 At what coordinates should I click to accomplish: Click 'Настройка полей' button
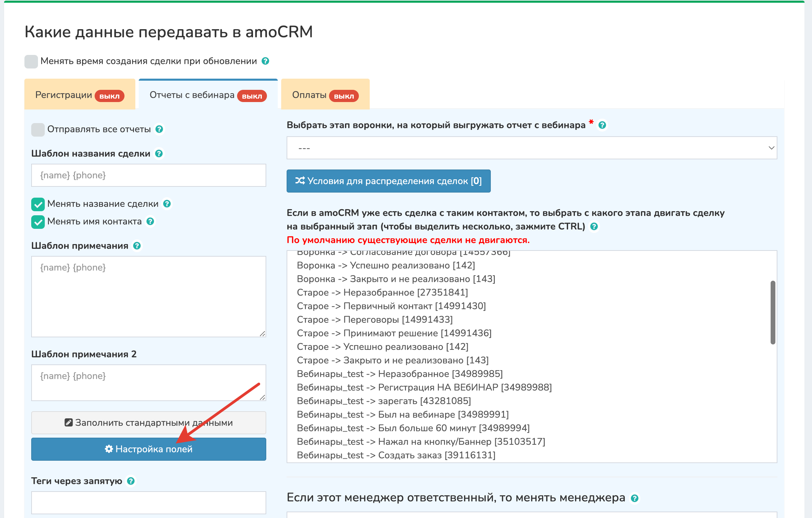click(149, 449)
